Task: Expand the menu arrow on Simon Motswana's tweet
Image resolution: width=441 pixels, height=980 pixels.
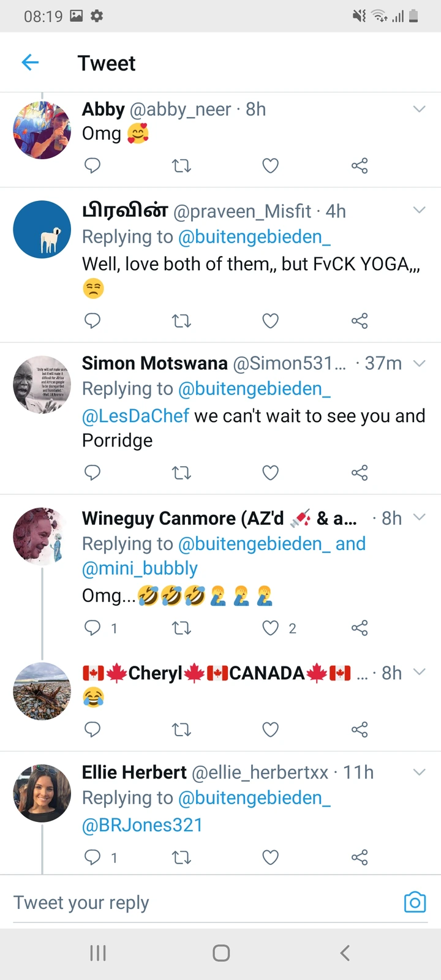Action: tap(419, 363)
